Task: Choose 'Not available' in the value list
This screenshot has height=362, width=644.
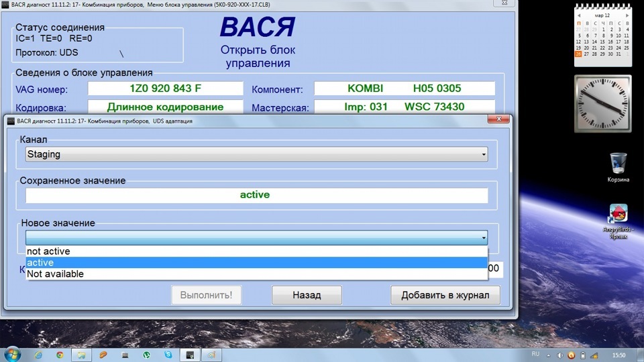Action: 257,274
